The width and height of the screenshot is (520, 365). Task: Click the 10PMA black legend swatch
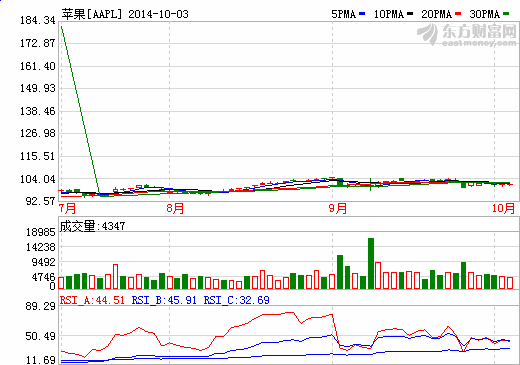tap(410, 14)
